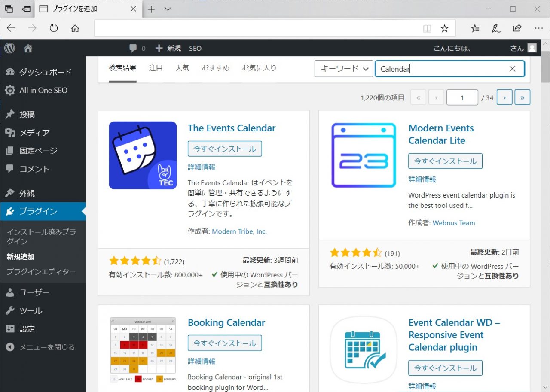This screenshot has width=550, height=392.
Task: Switch to the お気に入り tab
Action: (x=259, y=68)
